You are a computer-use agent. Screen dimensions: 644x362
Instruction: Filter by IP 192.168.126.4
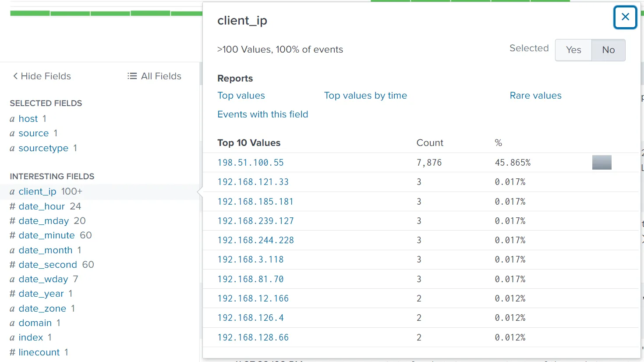[x=251, y=318]
